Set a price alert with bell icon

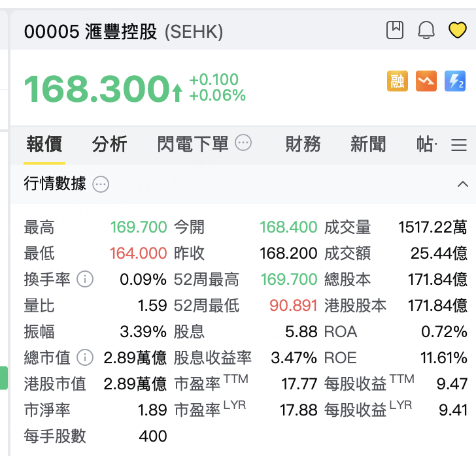tap(426, 30)
